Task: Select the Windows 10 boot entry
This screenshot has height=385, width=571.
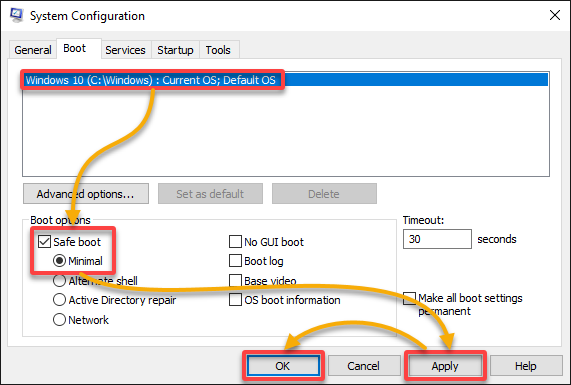Action: point(286,80)
